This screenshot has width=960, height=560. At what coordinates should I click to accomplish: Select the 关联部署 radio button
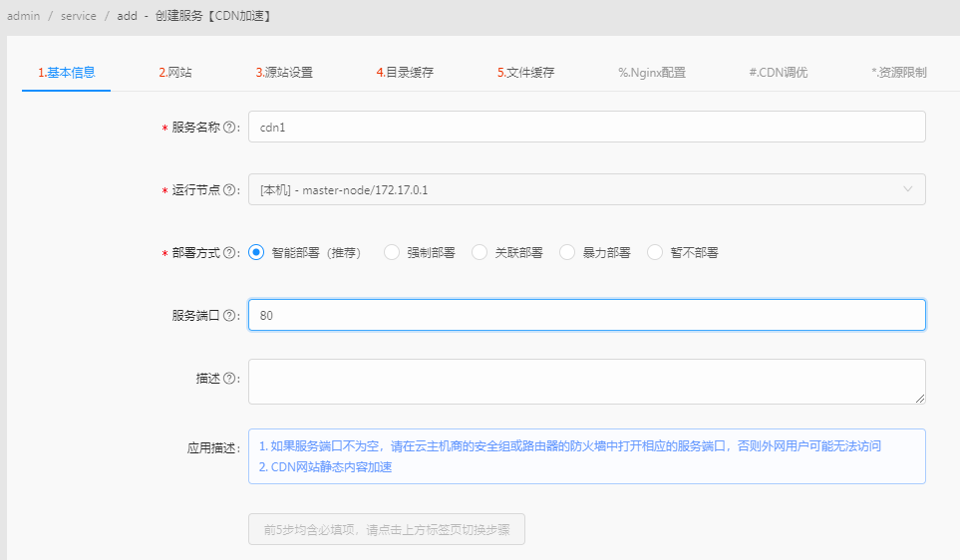[480, 253]
